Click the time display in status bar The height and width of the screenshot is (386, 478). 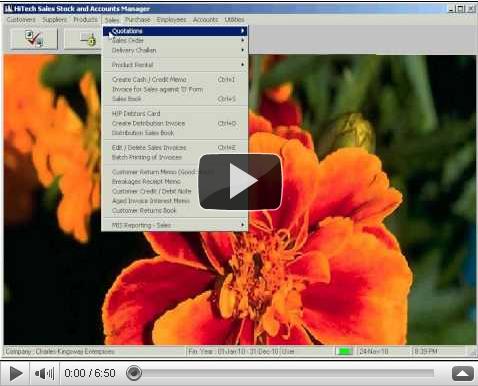426,351
